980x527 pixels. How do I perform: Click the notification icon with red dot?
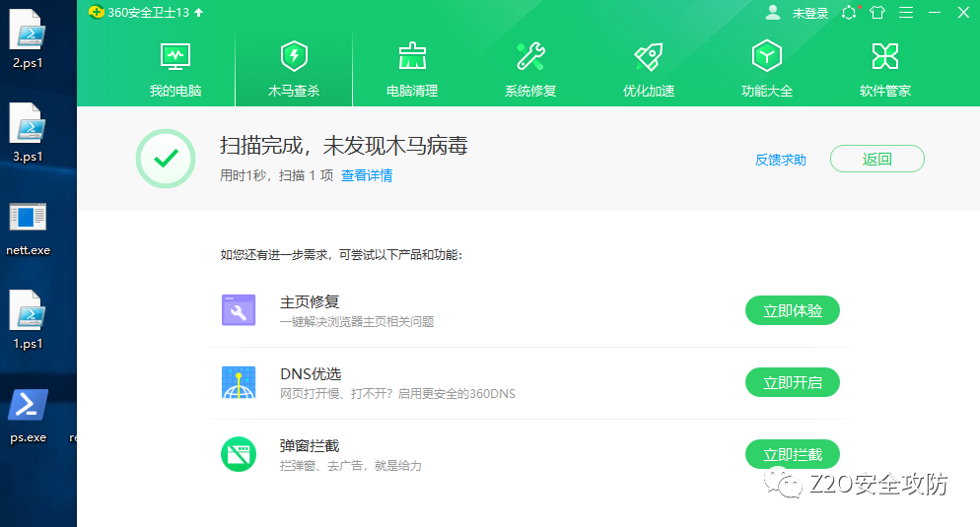click(x=850, y=13)
